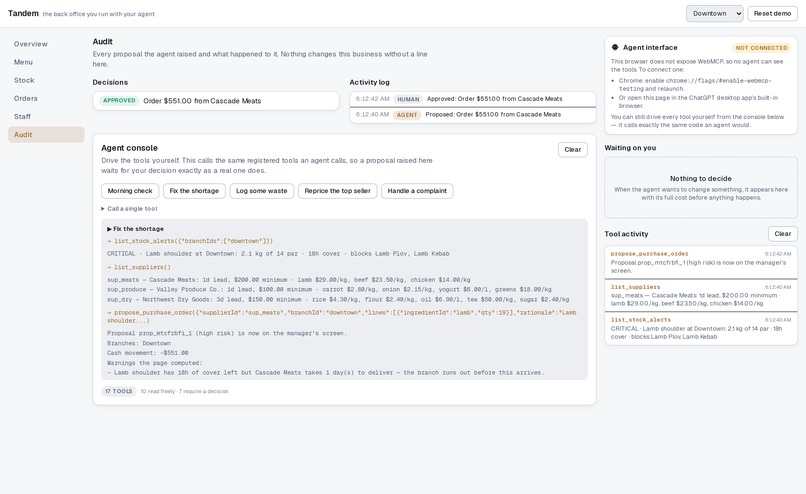Navigate to Orders in the sidebar
Screen dimensions: 806x494
(x=46, y=98)
